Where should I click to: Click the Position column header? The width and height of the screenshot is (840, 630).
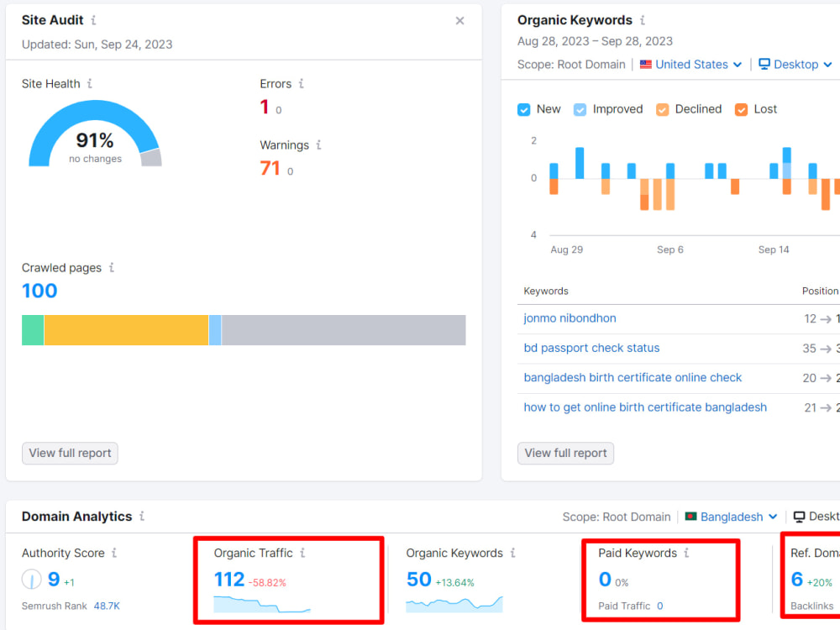820,291
